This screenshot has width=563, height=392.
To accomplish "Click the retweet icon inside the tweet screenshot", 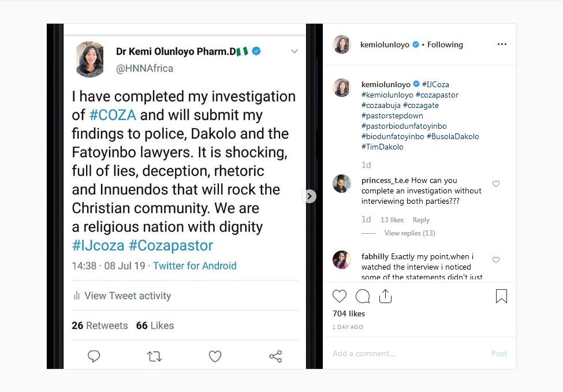I will coord(154,356).
